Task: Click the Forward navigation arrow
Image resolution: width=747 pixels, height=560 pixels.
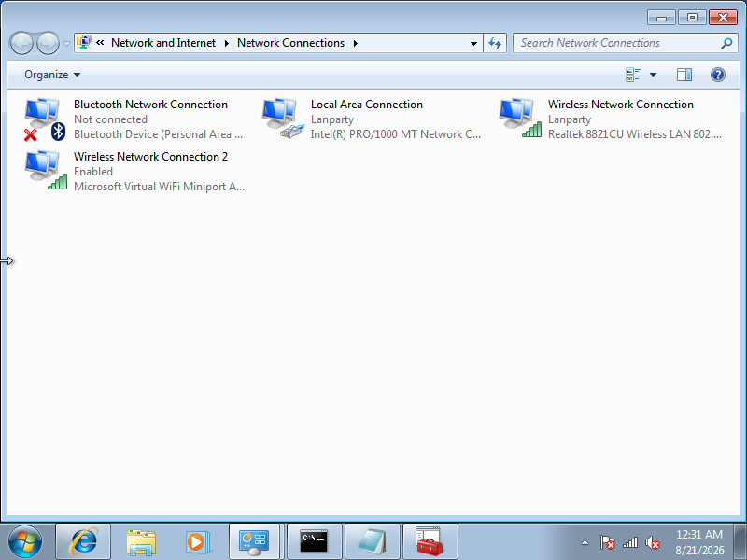Action: pyautogui.click(x=48, y=43)
